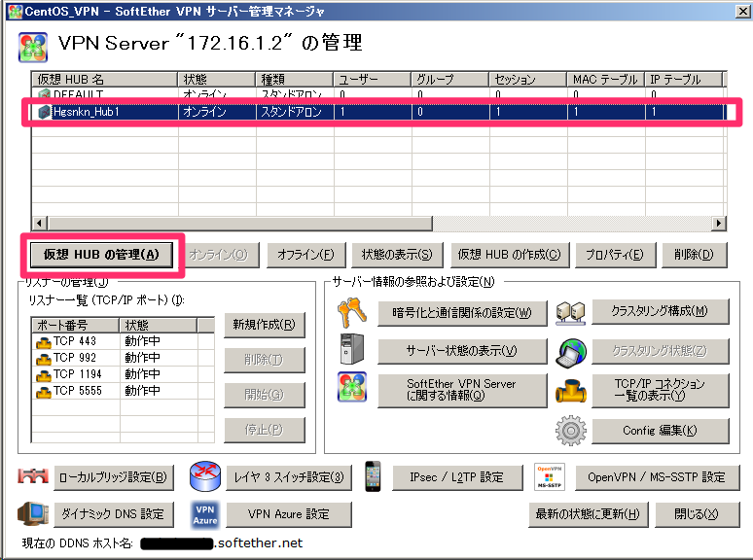
Task: Open ダイナミック DNS 設定
Action: [x=113, y=514]
